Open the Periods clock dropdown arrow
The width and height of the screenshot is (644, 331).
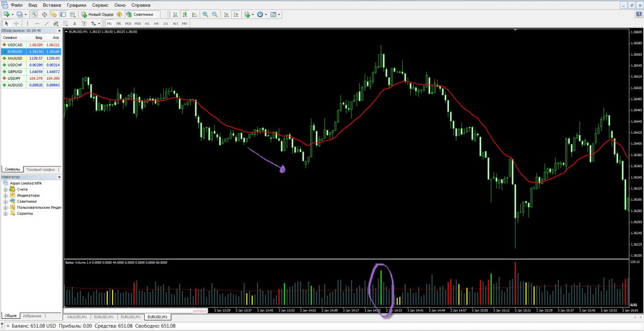click(x=266, y=15)
